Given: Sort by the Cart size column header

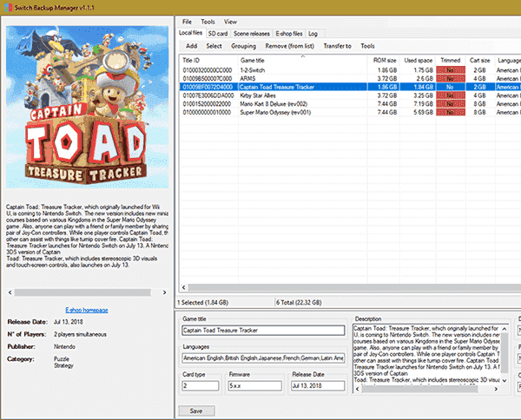Looking at the screenshot, I should click(480, 61).
